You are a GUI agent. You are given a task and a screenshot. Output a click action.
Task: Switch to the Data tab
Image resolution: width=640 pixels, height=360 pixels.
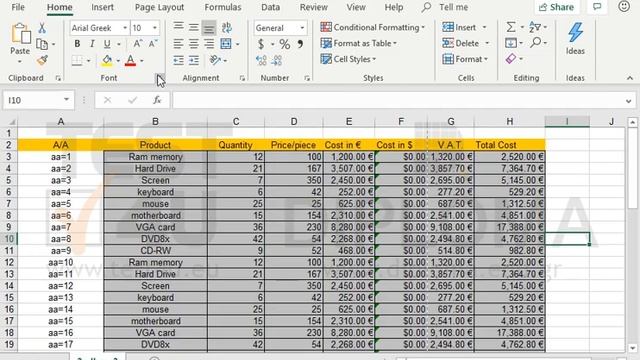coord(271,7)
